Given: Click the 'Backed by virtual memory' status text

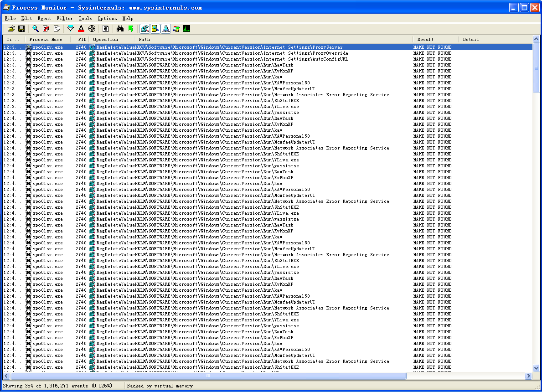Looking at the screenshot, I should click(x=160, y=386).
